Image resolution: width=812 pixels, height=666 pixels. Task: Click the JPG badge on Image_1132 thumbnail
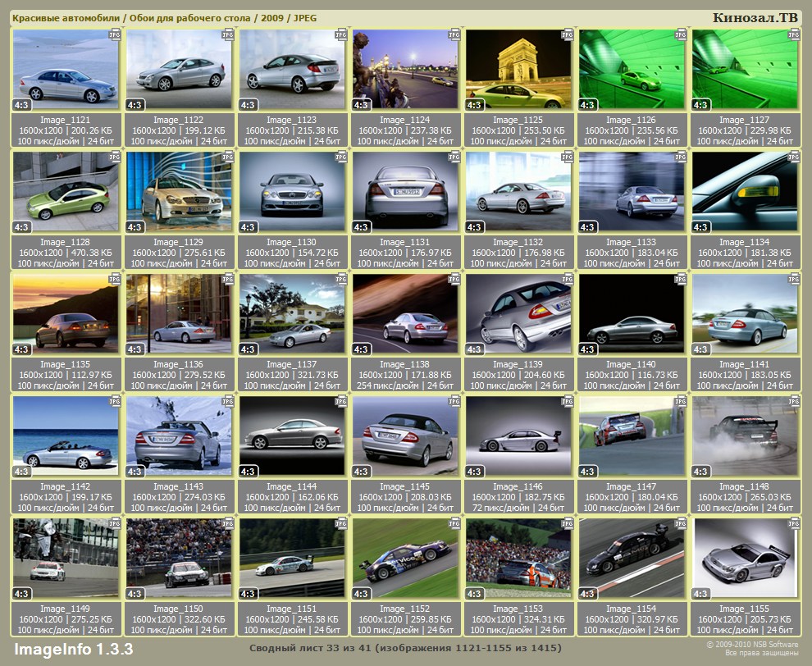coord(568,157)
